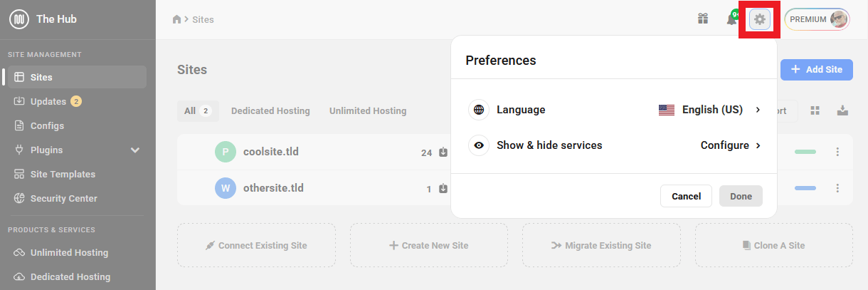Click the green coolsite.tld status bar
Image resolution: width=868 pixels, height=290 pixels.
(805, 152)
